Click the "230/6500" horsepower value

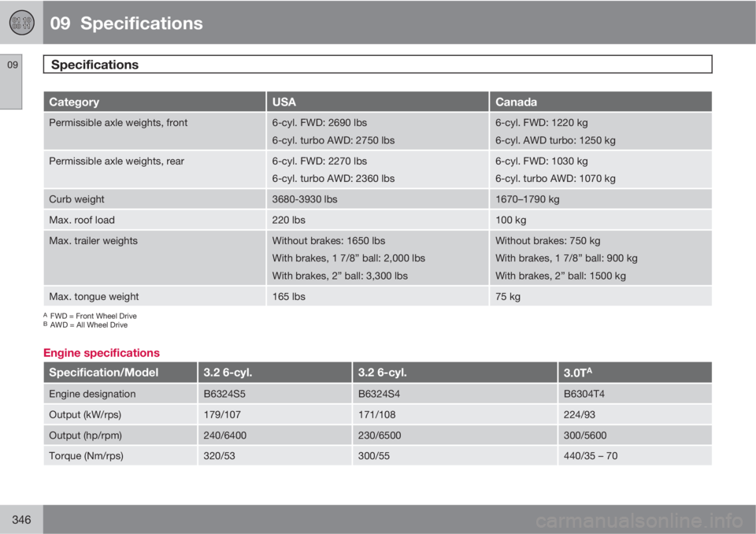click(380, 436)
